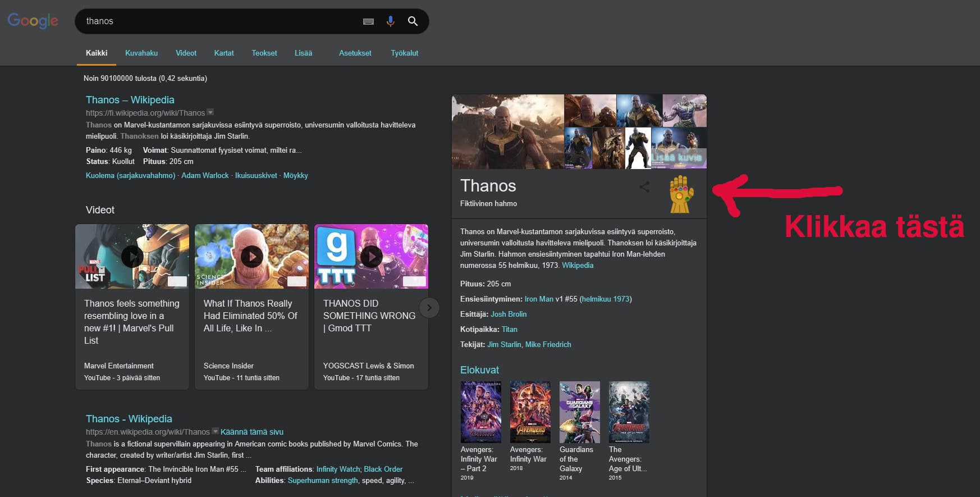Open the Josh Brolin link
980x497 pixels.
click(x=509, y=314)
